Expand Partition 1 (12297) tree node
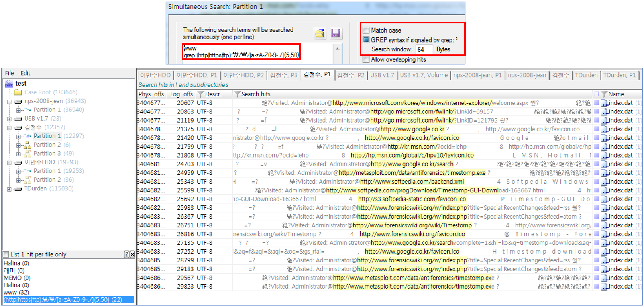Image resolution: width=644 pixels, height=307 pixels. pyautogui.click(x=18, y=137)
